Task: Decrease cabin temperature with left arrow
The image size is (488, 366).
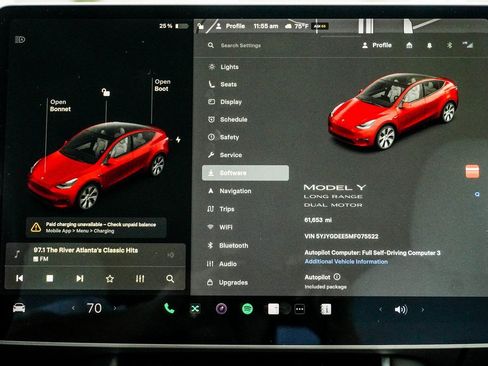Action: [73, 308]
